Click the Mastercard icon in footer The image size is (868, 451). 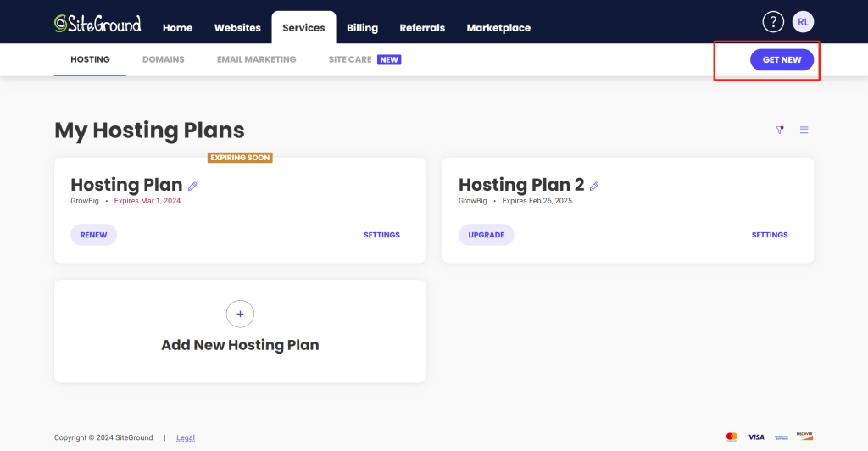[x=732, y=437]
